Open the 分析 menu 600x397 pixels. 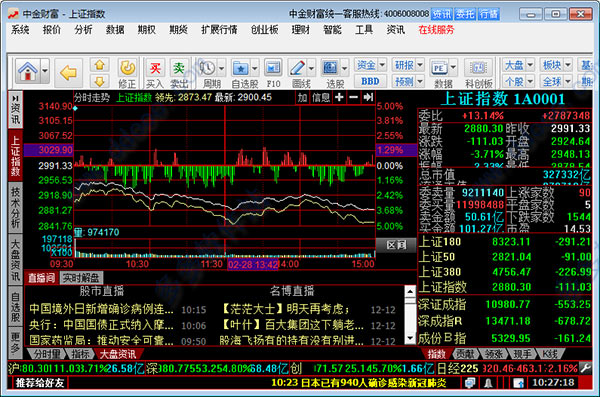(83, 30)
